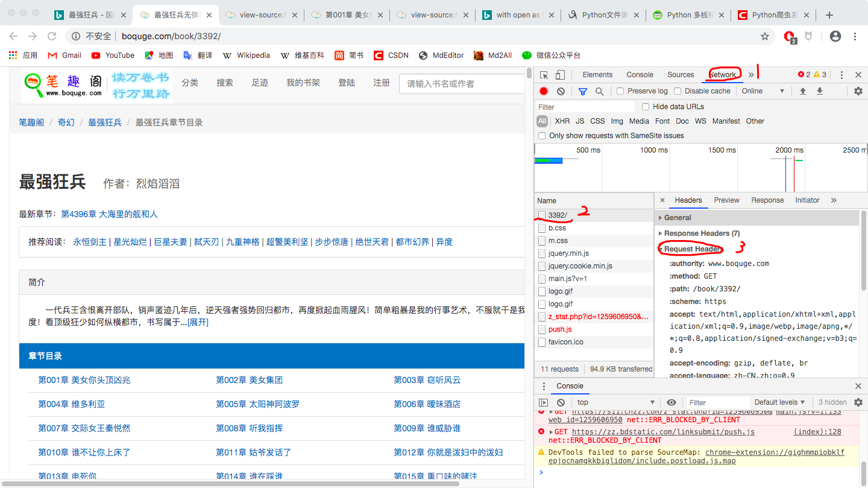Select the All request type filter
This screenshot has height=488, width=868.
[x=542, y=121]
